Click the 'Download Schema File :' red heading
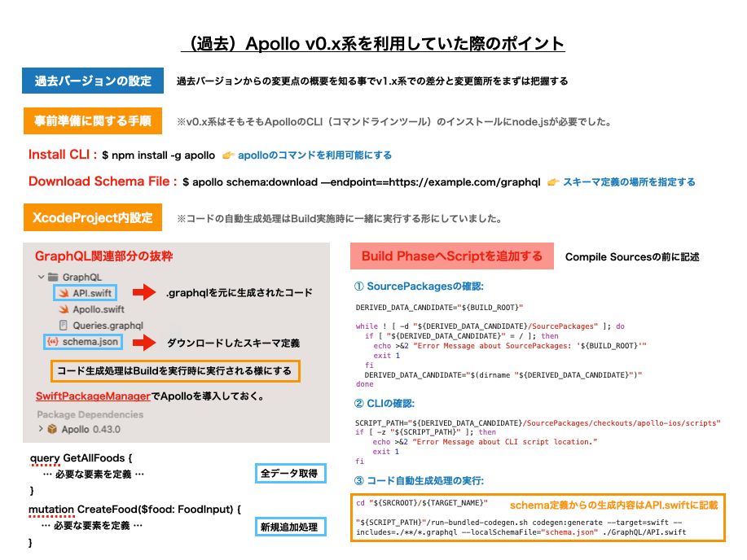 103,182
